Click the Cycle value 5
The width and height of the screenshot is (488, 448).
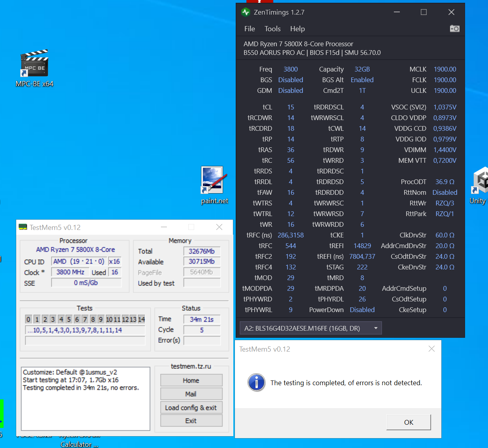coord(202,330)
